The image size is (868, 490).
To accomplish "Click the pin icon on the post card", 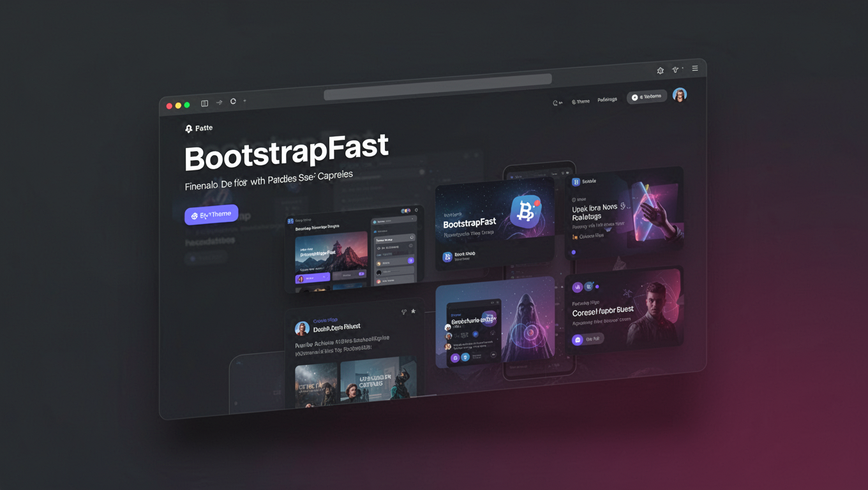I will click(x=403, y=312).
